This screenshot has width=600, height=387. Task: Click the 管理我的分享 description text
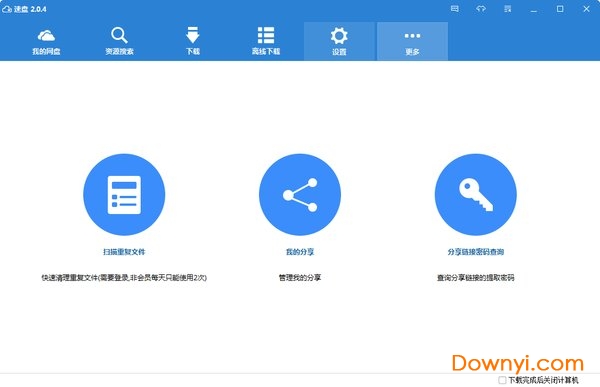[x=300, y=278]
